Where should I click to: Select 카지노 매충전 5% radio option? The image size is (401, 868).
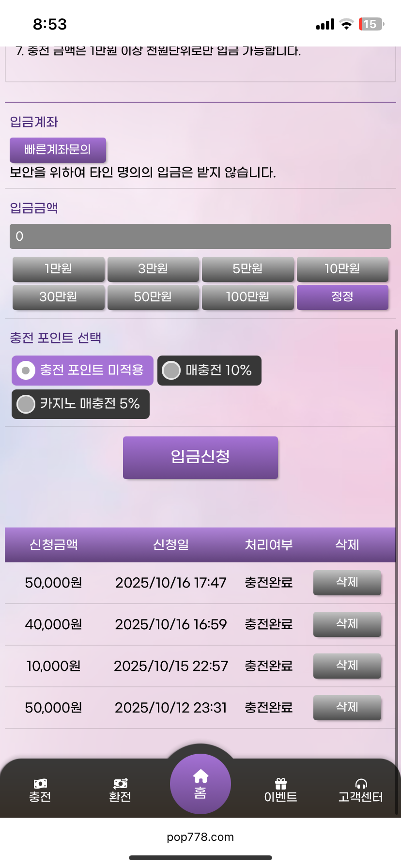click(26, 404)
